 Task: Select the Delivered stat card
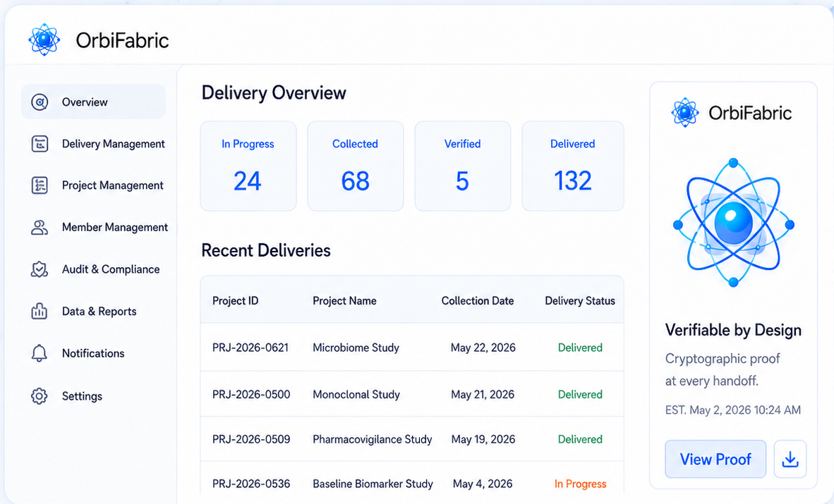coord(573,166)
